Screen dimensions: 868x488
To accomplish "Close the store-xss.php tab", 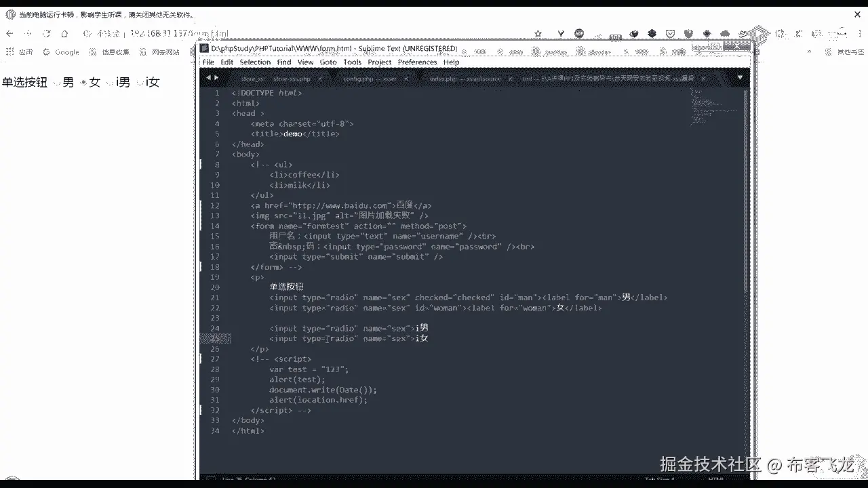I will [x=320, y=79].
